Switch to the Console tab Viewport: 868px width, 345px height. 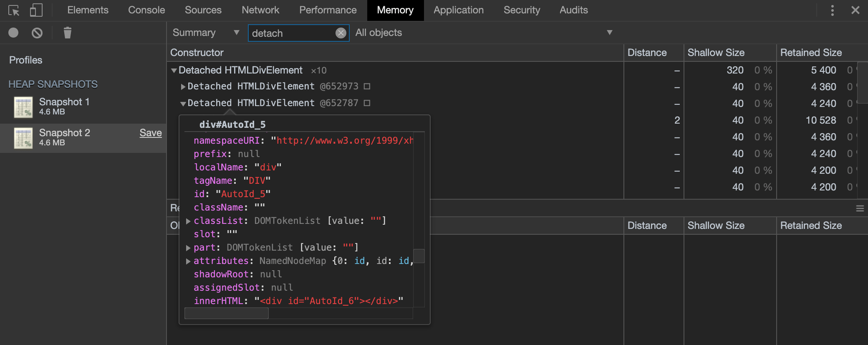pos(146,10)
